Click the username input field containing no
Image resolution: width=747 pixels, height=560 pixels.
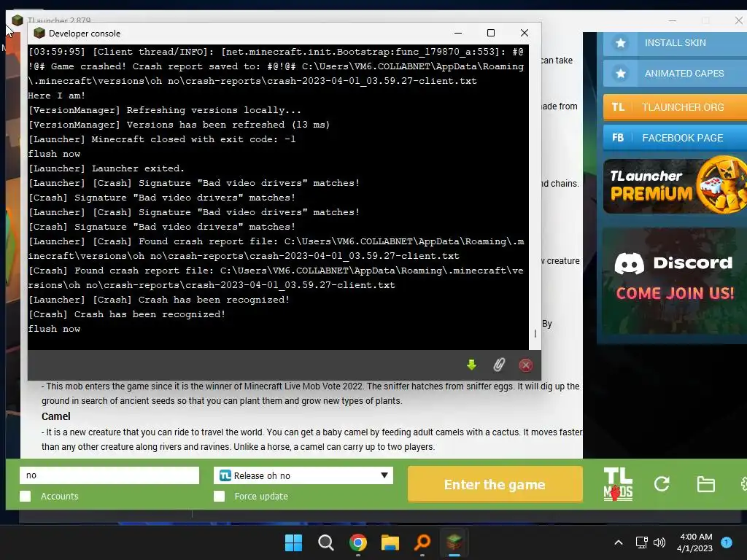coord(109,475)
